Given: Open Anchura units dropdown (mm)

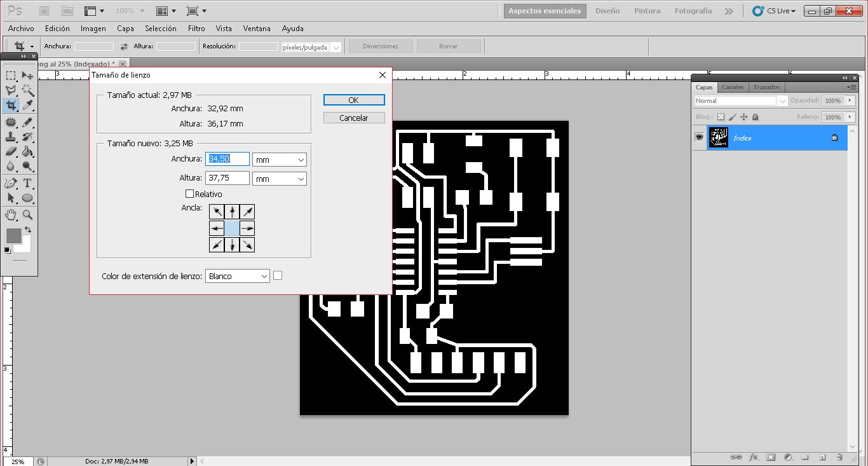Looking at the screenshot, I should [x=280, y=160].
